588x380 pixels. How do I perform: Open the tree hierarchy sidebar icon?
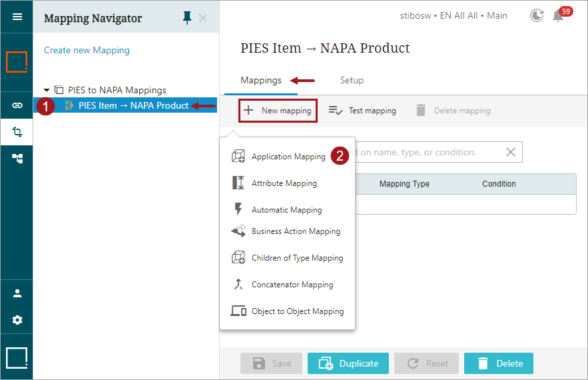click(17, 159)
